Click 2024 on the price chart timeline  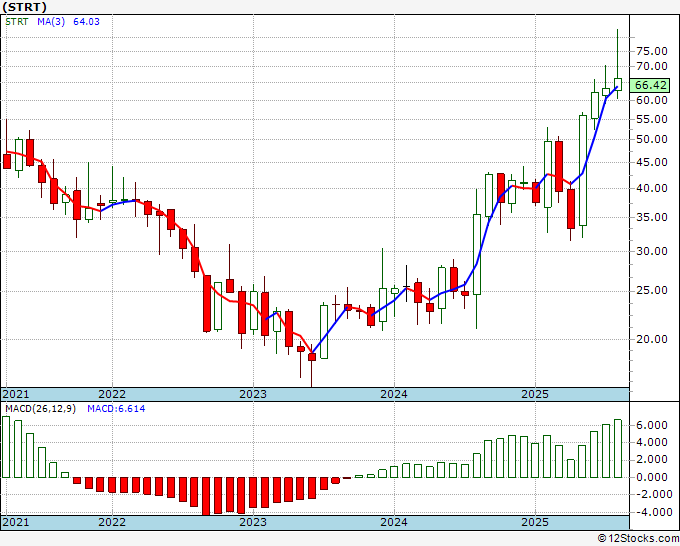[x=394, y=394]
